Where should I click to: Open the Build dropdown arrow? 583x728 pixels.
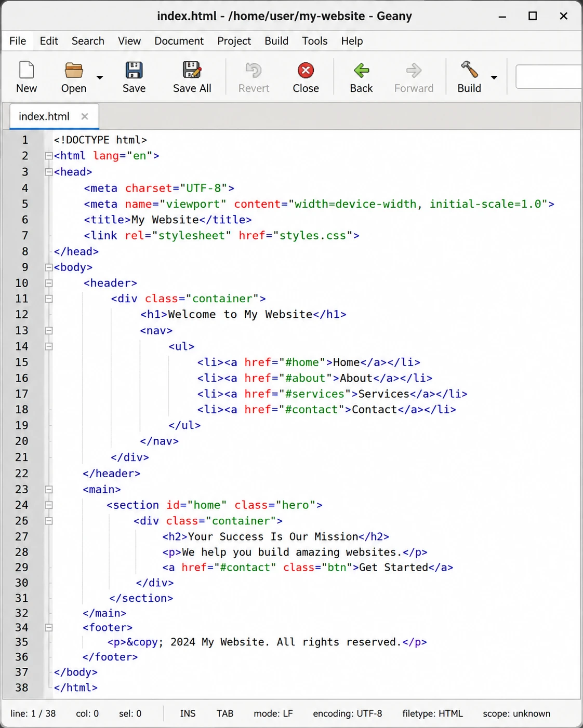pyautogui.click(x=494, y=77)
